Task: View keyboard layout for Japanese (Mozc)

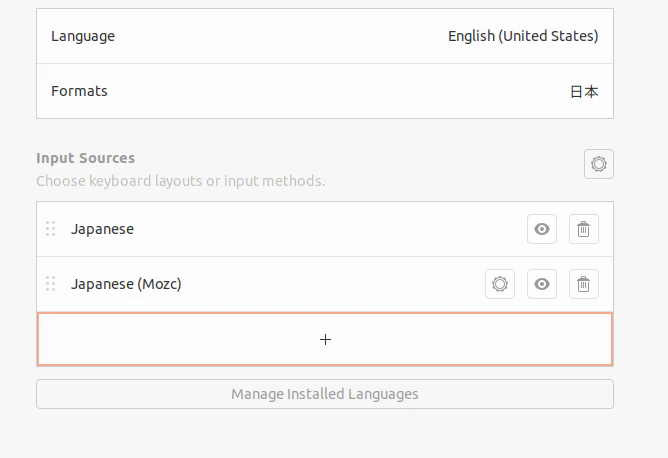Action: pyautogui.click(x=541, y=284)
